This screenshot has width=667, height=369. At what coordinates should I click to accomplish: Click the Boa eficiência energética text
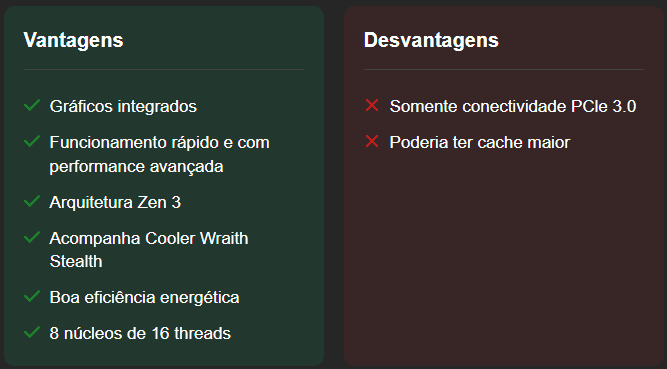(145, 297)
